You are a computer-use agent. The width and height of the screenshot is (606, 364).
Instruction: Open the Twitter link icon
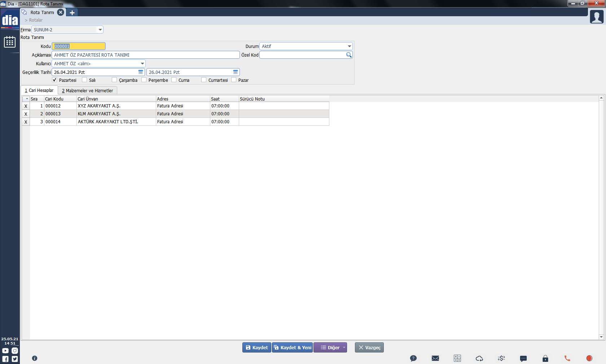15,359
